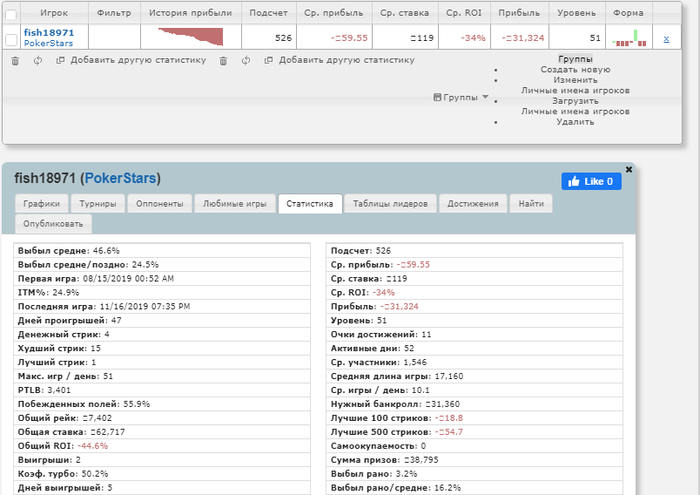Click the -34% Ср. ROI cell in table
Screen dimensions: 700x495
464,38
